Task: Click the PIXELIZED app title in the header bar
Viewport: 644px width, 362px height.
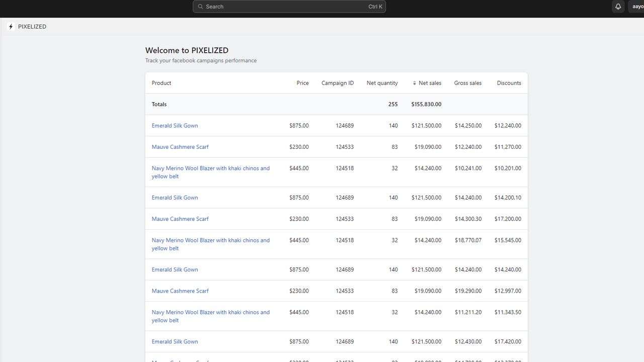Action: tap(32, 27)
